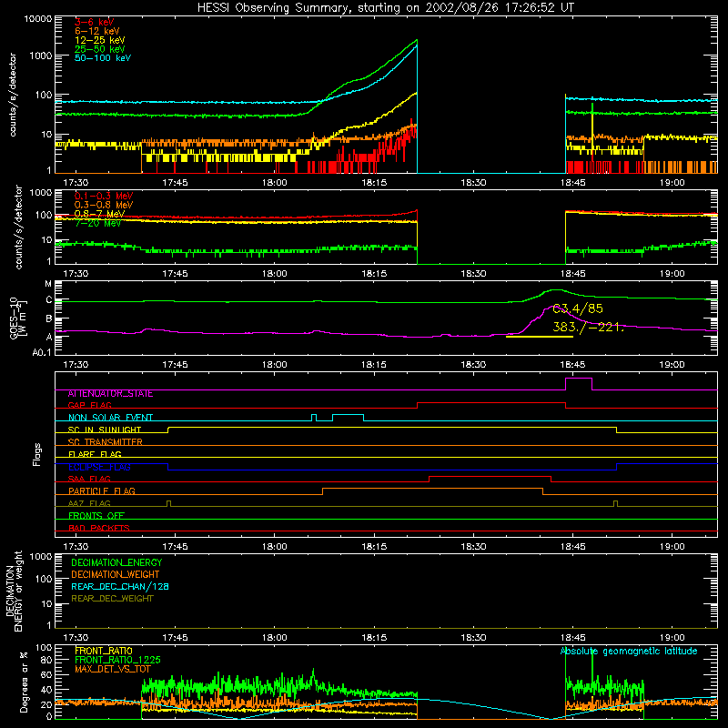Image resolution: width=728 pixels, height=728 pixels.
Task: Click the REAR_DEC_CHAN/128 legend entry
Action: pyautogui.click(x=120, y=586)
